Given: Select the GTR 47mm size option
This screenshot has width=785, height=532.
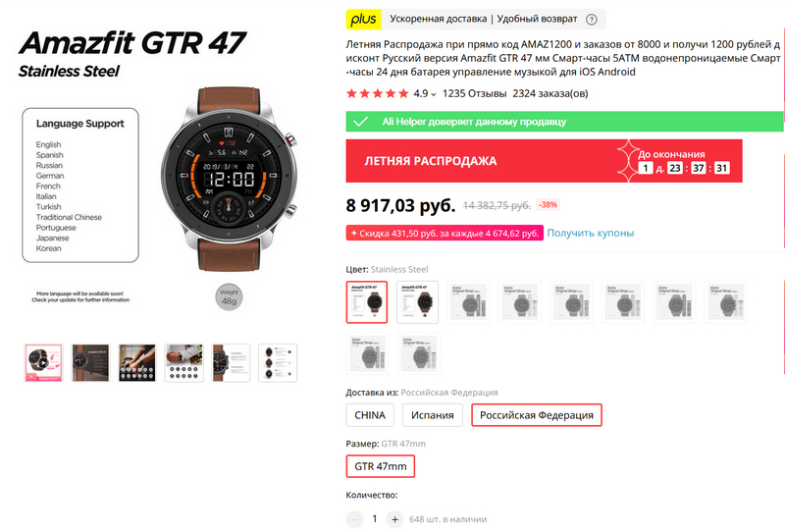Looking at the screenshot, I should click(x=381, y=466).
